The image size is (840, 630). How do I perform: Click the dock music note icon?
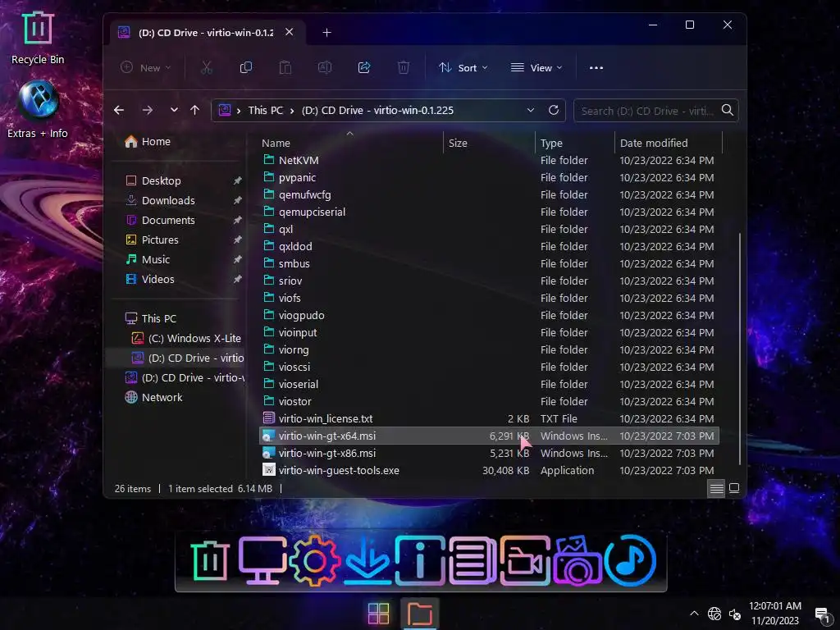point(630,560)
